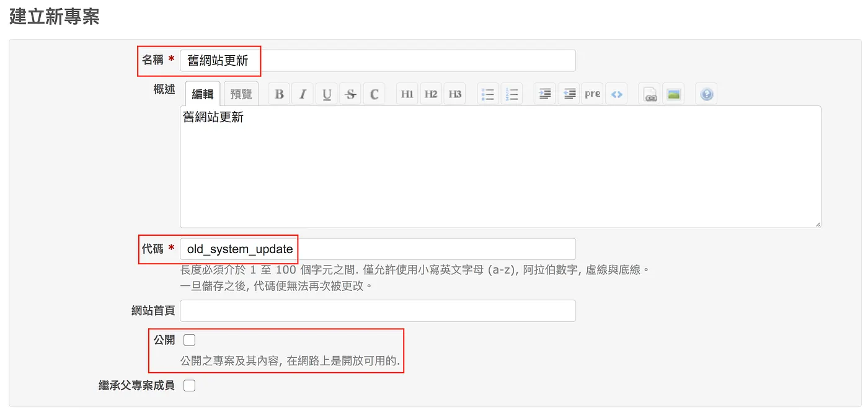Enable the 繼承父專案成員 checkbox
Image resolution: width=868 pixels, height=410 pixels.
coord(190,386)
